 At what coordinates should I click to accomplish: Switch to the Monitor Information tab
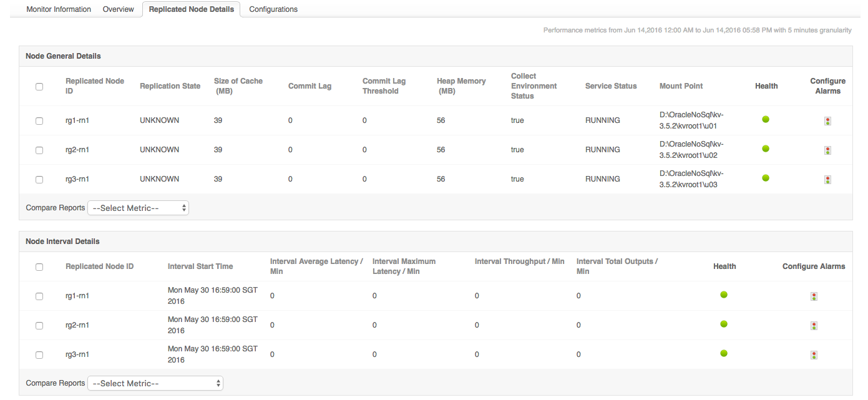tap(59, 9)
